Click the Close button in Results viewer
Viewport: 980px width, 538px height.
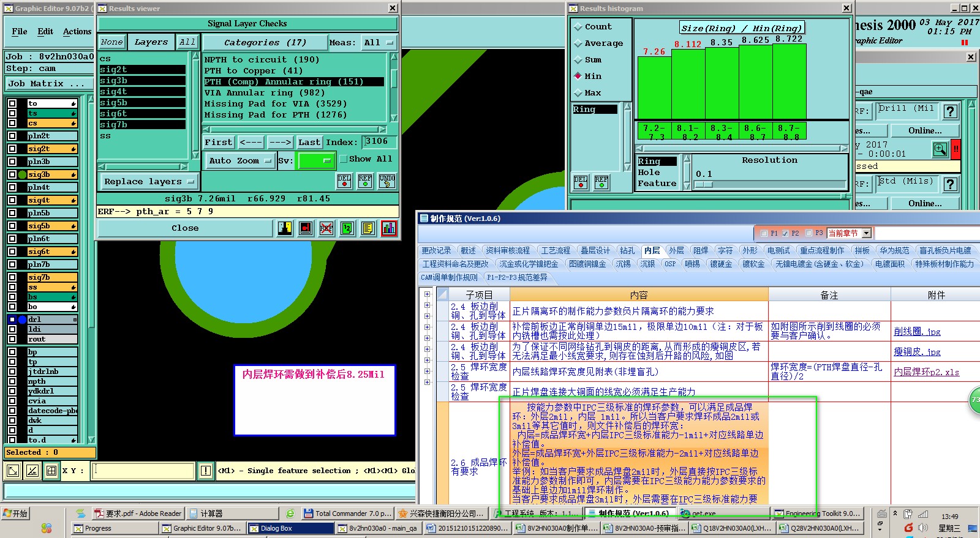click(x=185, y=228)
